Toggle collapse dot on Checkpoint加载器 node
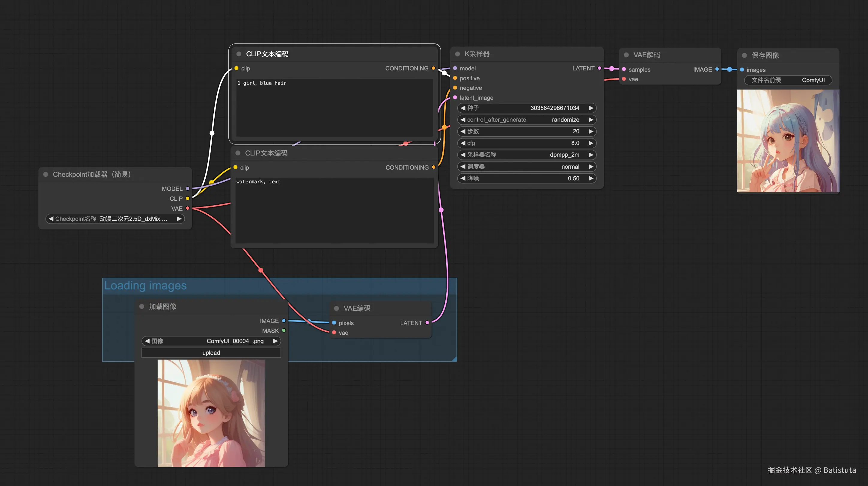 [x=46, y=174]
